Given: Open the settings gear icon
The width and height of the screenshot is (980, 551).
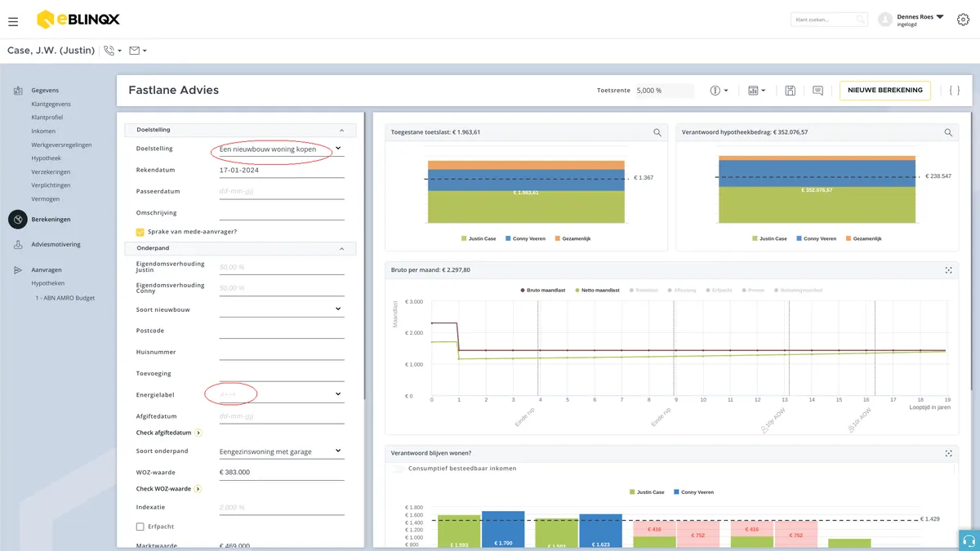Looking at the screenshot, I should [963, 20].
